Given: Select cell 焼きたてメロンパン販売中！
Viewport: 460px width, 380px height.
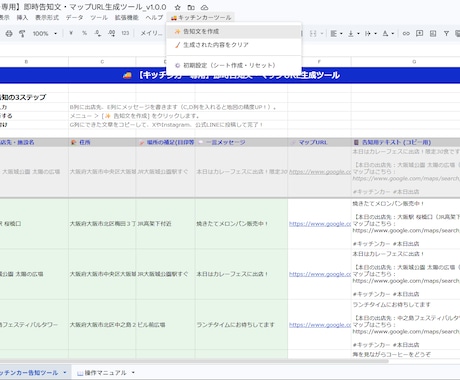Looking at the screenshot, I should pos(241,224).
